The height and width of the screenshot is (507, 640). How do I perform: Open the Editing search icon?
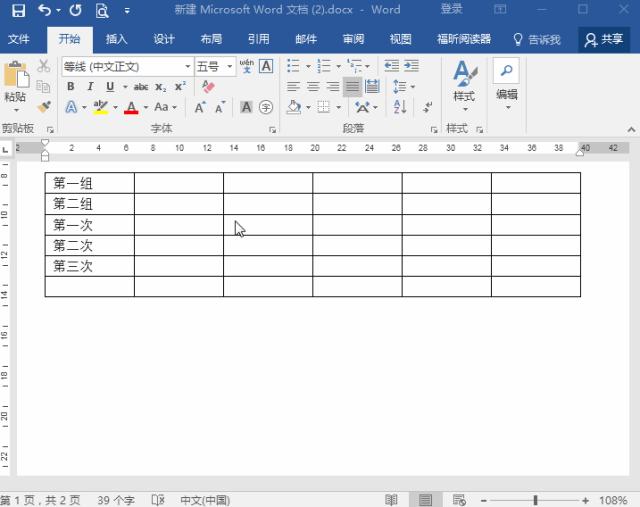(506, 70)
